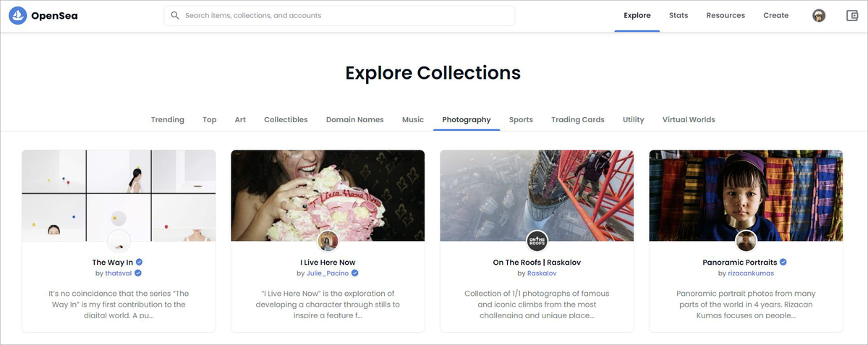Click the On The Roofs round logo
Viewport: 868px width, 345px height.
pos(537,242)
